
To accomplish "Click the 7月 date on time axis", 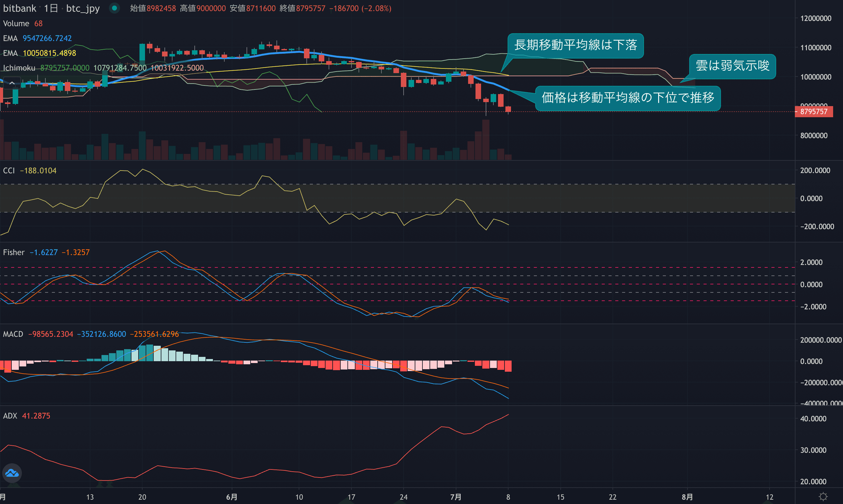I will (x=455, y=497).
